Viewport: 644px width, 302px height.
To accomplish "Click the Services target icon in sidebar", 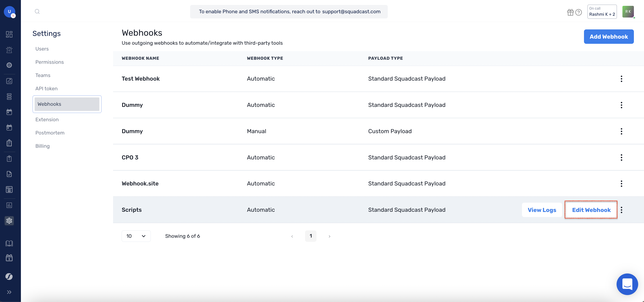I will click(9, 65).
